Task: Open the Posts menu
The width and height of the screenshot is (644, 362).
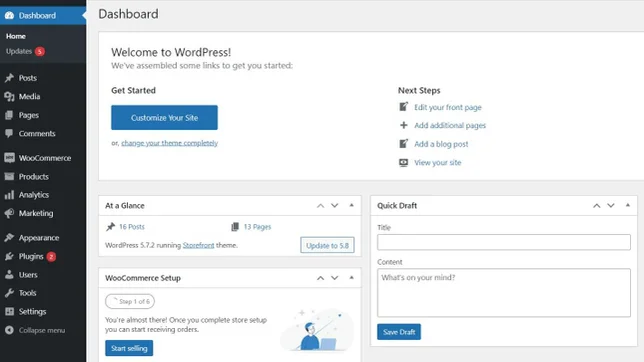Action: (x=28, y=78)
